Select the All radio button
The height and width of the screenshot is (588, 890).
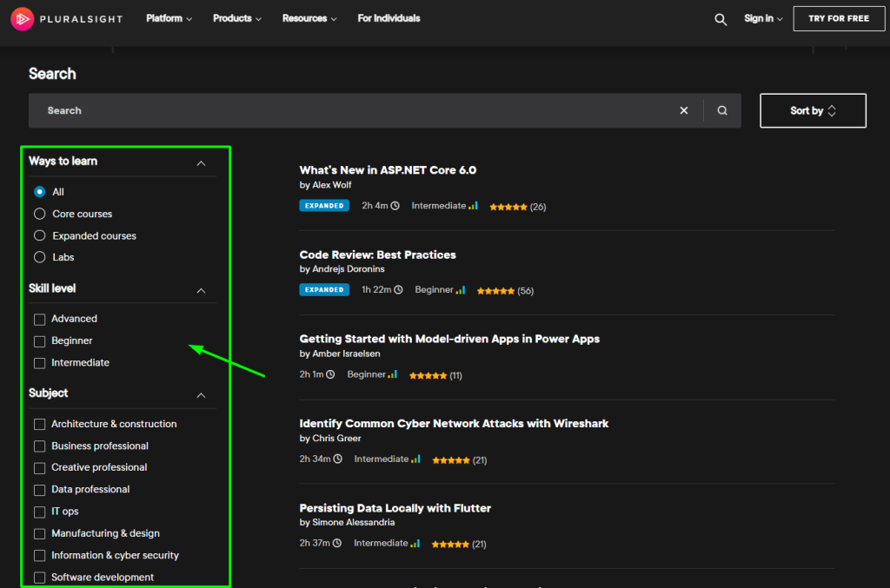tap(39, 192)
